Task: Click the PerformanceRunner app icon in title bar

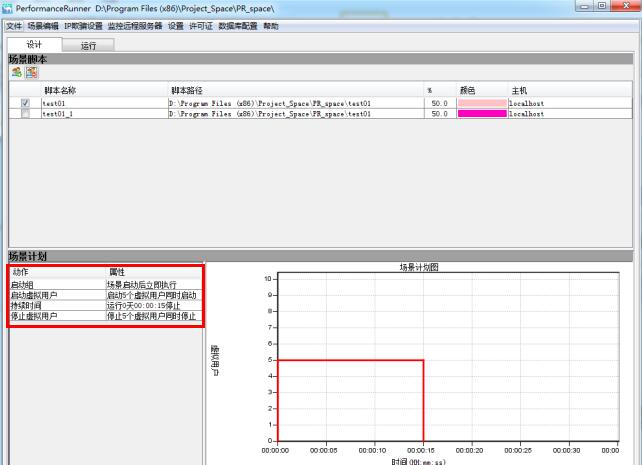Action: pos(7,8)
